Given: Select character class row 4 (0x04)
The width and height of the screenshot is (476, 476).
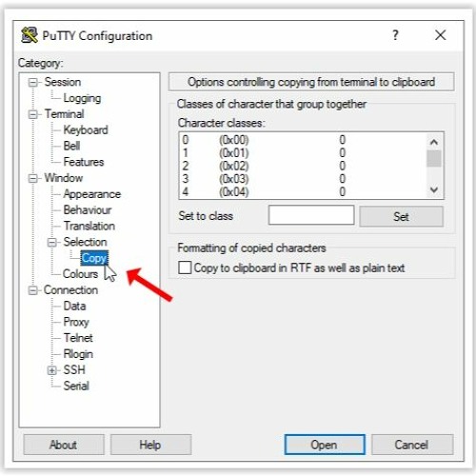Looking at the screenshot, I should click(x=303, y=192).
